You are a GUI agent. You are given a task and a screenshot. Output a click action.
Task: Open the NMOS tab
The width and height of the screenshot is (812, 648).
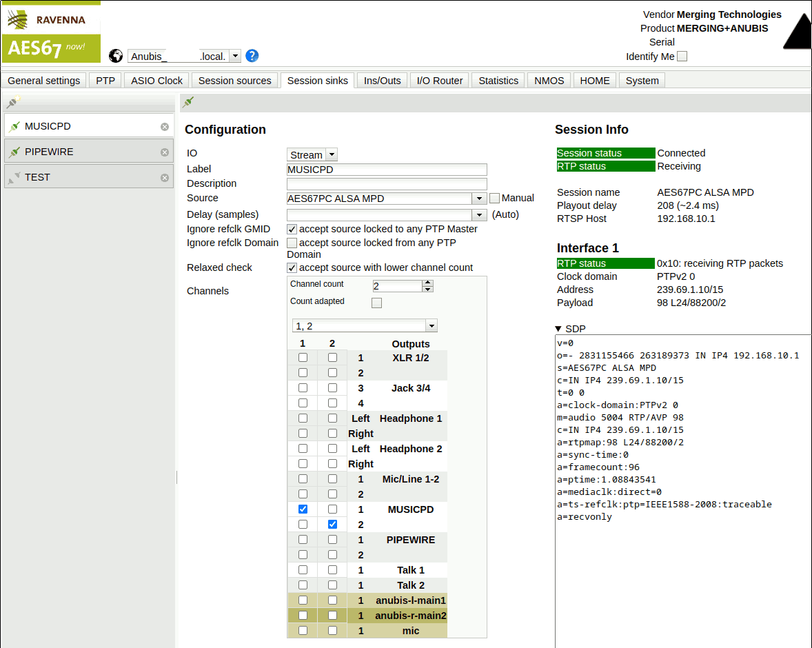(549, 81)
